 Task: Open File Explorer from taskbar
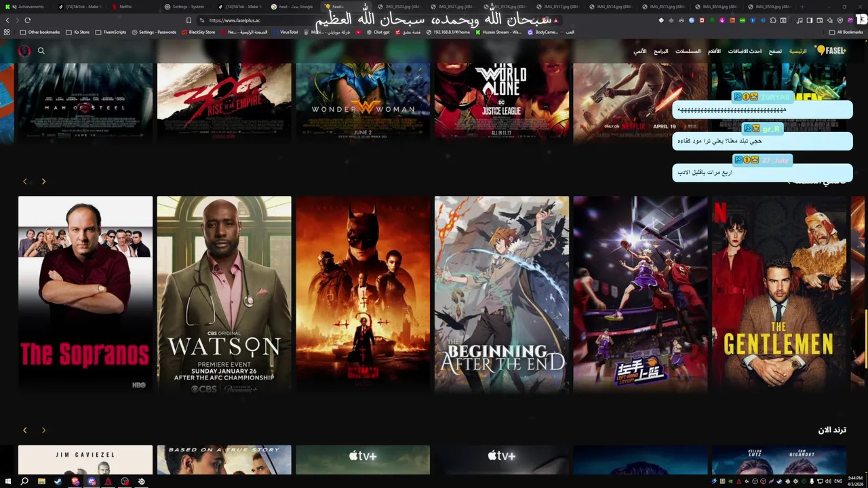41,481
